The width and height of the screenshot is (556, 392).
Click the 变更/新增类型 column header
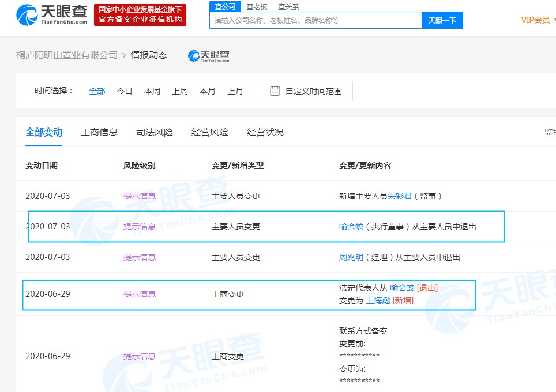(238, 165)
